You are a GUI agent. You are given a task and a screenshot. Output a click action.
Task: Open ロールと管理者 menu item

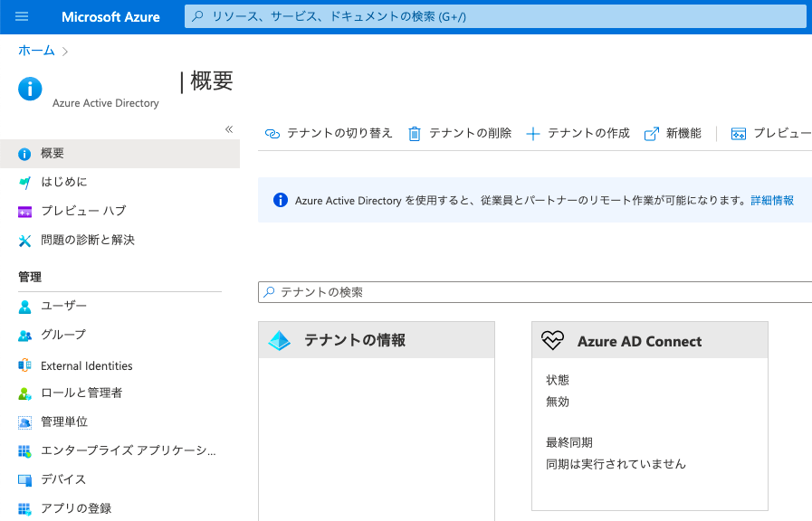click(119, 393)
